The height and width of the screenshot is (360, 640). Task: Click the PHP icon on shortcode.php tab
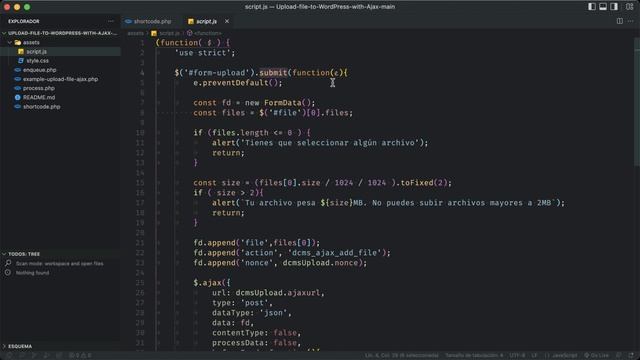click(x=129, y=21)
